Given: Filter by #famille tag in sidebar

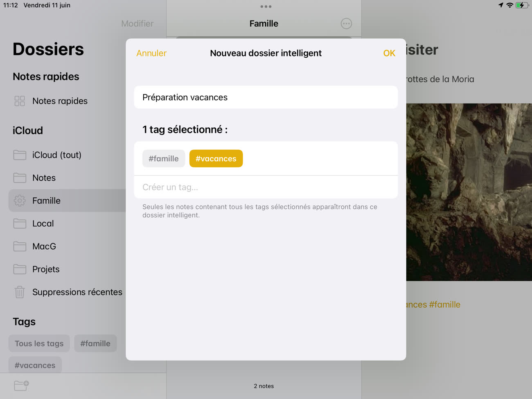Looking at the screenshot, I should [x=95, y=343].
